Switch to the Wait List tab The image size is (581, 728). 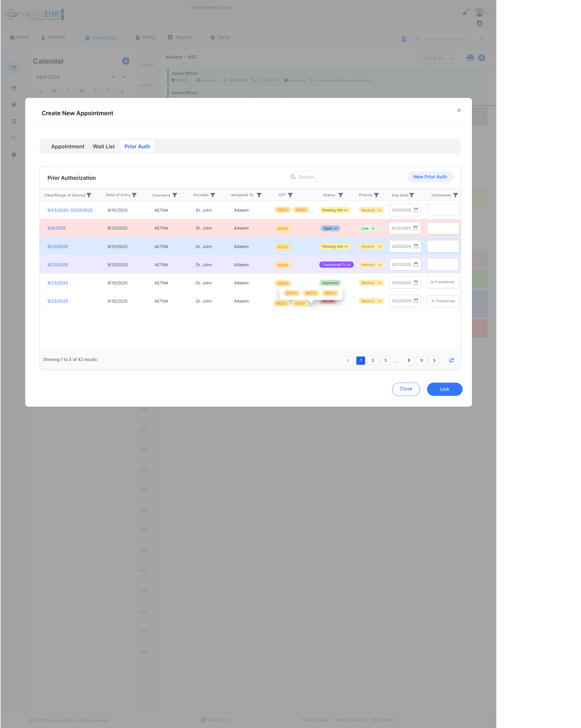tap(104, 146)
